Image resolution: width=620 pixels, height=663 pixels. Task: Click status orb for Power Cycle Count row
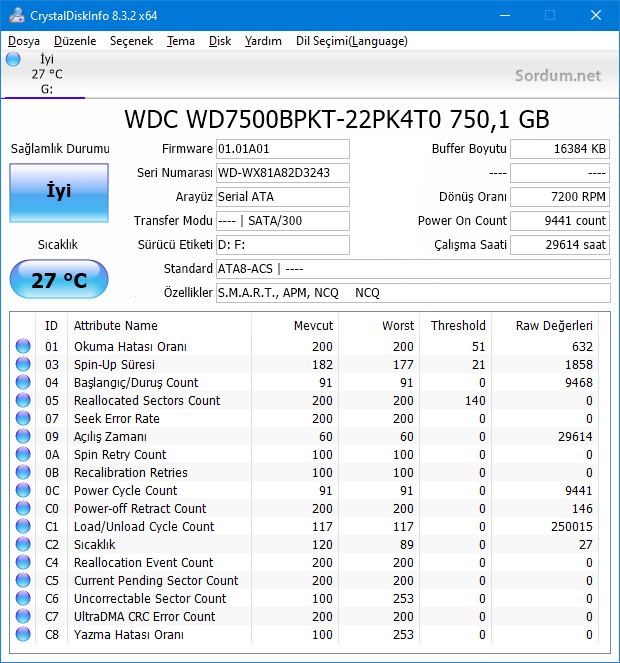(23, 490)
